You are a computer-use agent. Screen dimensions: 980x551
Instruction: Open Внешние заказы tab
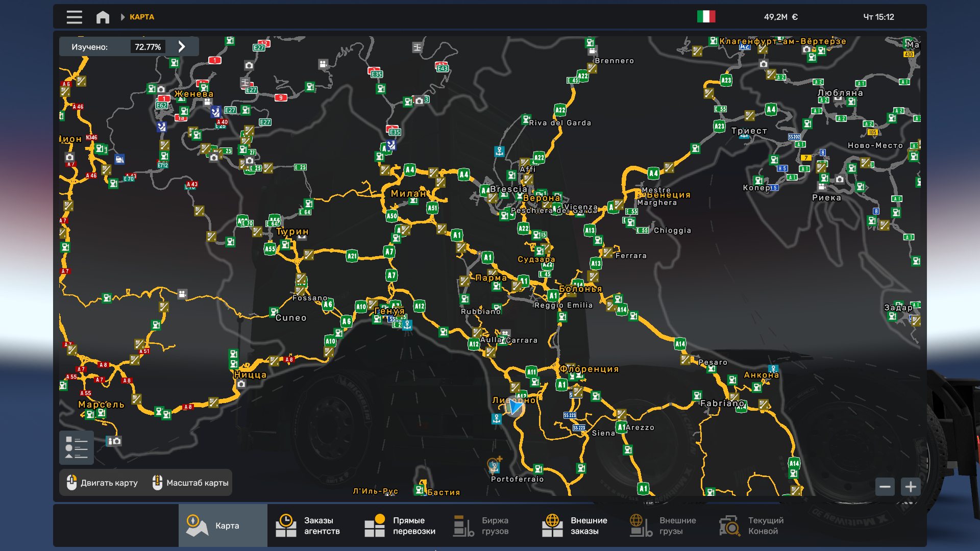(578, 525)
